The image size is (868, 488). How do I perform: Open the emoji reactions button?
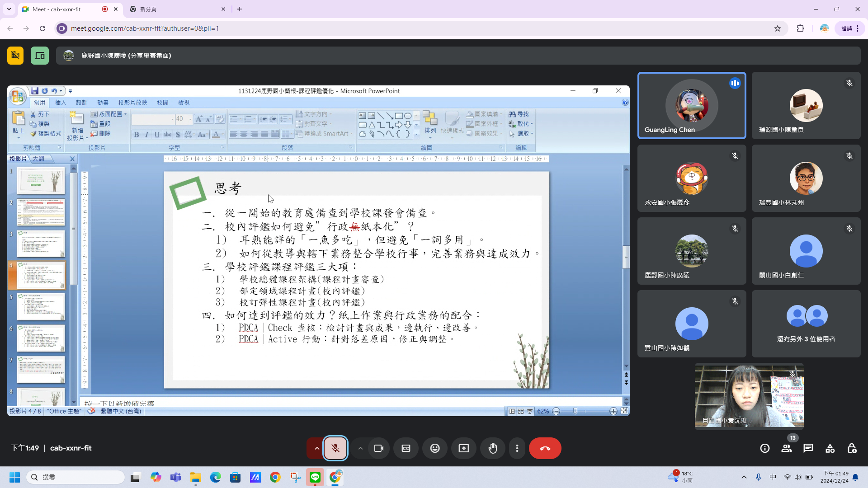pyautogui.click(x=435, y=448)
